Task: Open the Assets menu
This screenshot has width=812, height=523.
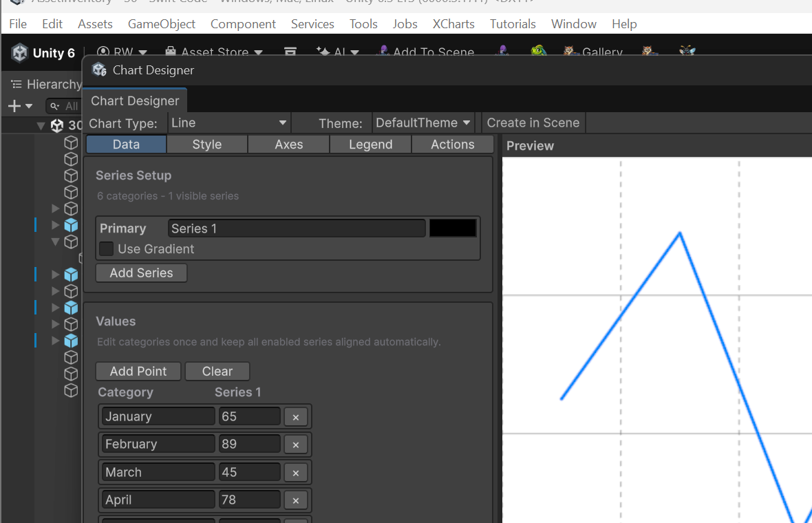Action: [x=95, y=24]
